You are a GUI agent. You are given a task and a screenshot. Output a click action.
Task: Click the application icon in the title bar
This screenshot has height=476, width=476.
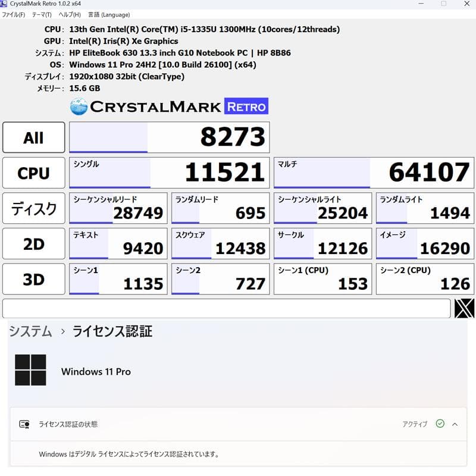pos(5,4)
